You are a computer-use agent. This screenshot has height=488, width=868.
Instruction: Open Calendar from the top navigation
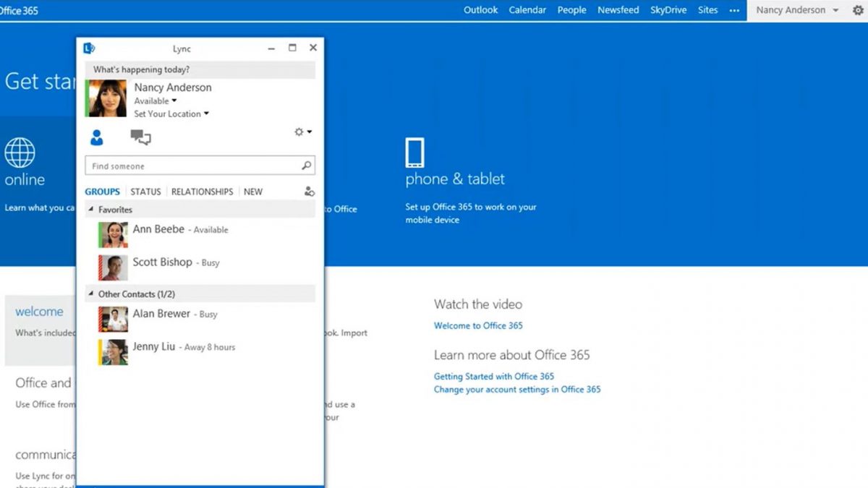pos(528,10)
